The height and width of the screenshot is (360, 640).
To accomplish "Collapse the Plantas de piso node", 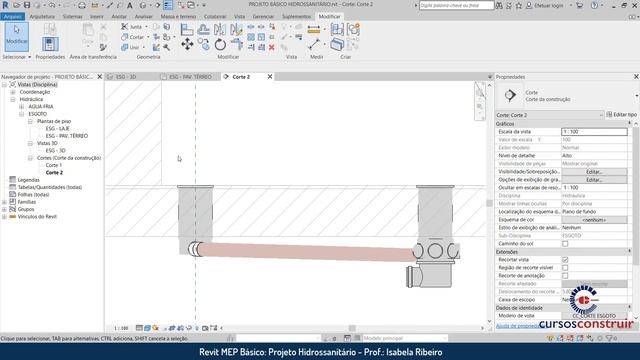I will coord(30,121).
